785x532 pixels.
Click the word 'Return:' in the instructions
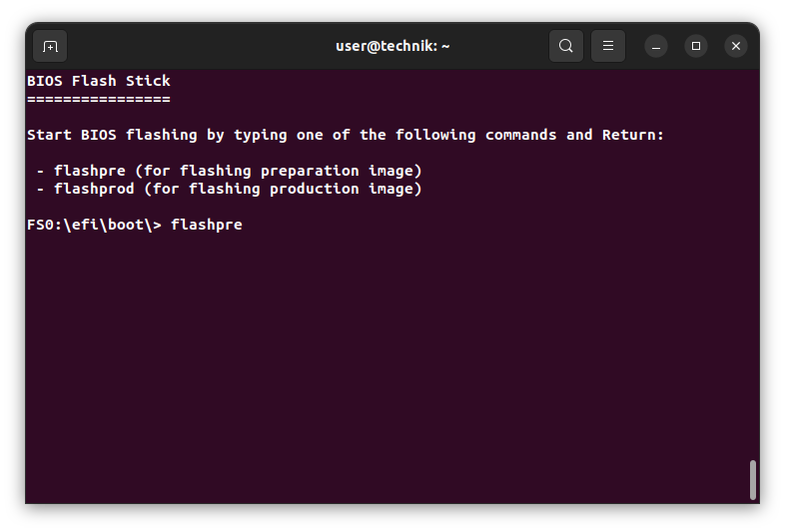coord(633,135)
